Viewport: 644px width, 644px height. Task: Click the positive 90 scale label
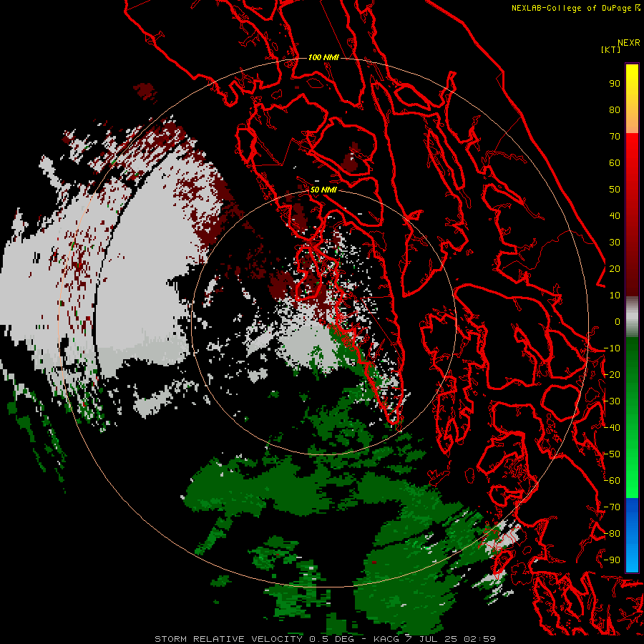click(x=615, y=84)
